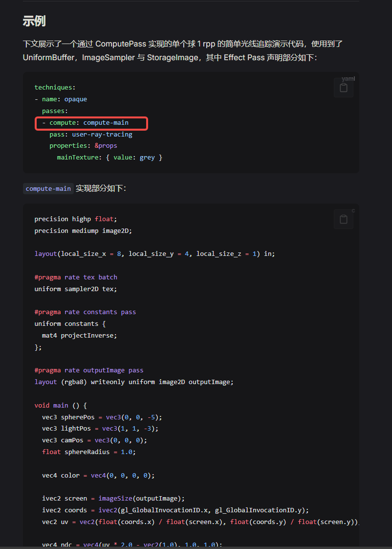This screenshot has width=392, height=549.
Task: Click the techniques: line in YAML
Action: coord(55,88)
